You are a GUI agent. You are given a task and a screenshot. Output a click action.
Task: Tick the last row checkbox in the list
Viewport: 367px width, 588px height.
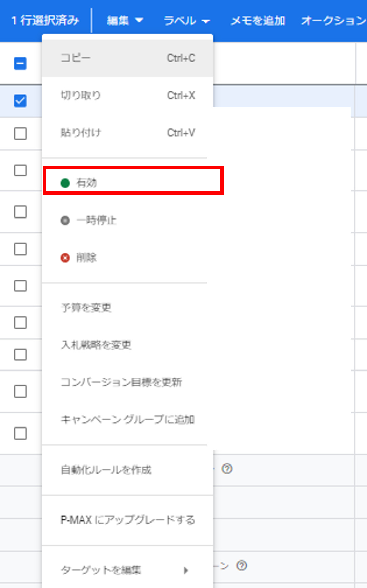(20, 433)
